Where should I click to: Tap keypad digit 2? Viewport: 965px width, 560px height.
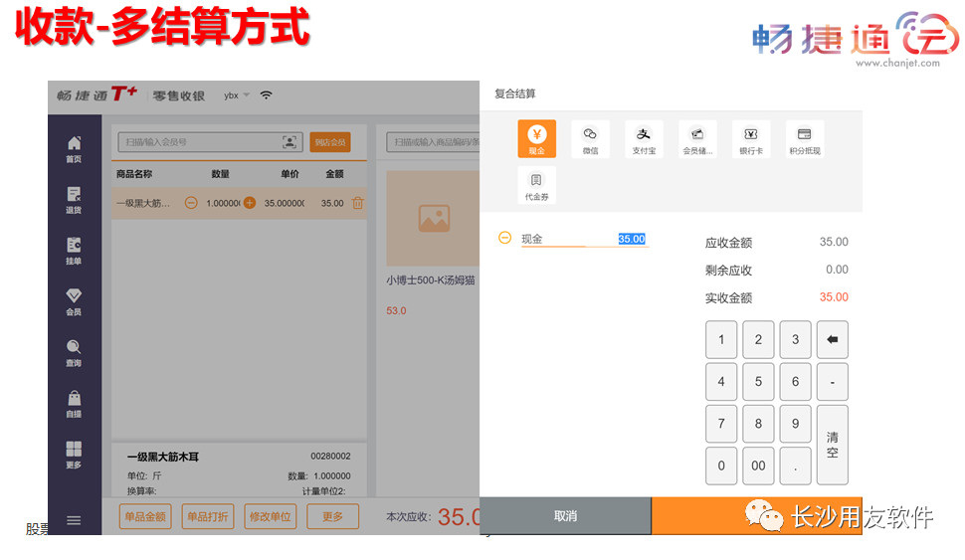pos(758,340)
